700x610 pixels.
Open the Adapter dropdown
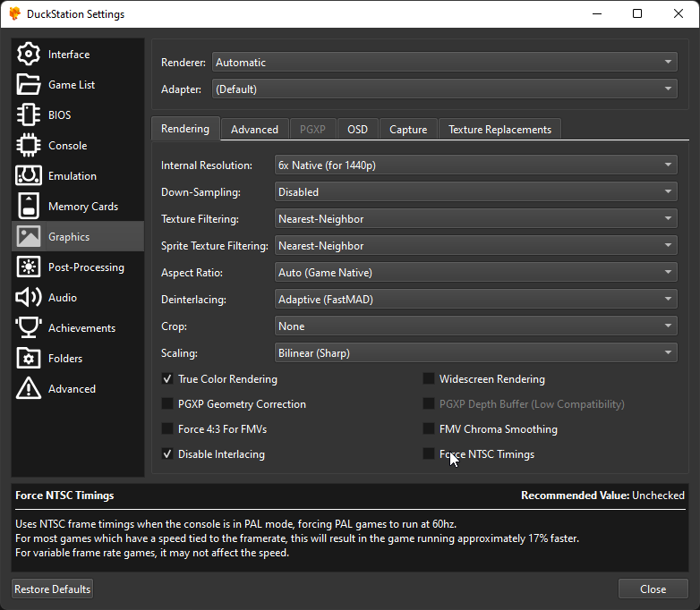445,89
